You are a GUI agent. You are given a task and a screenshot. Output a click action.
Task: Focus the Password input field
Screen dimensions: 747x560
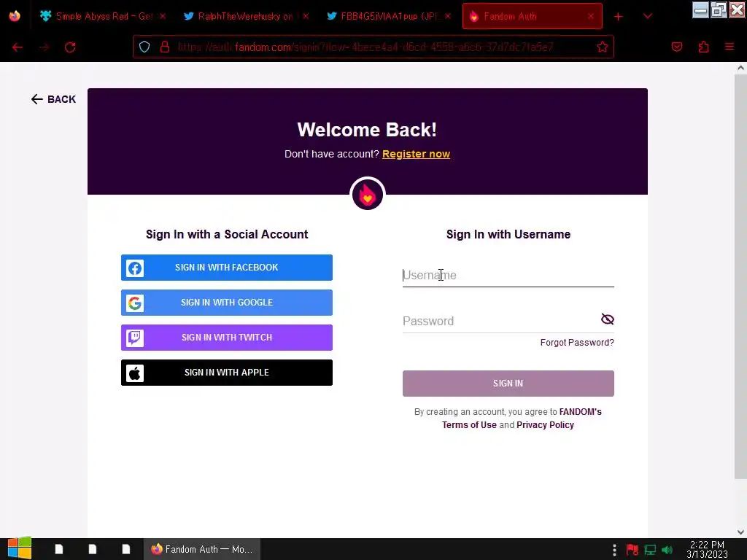click(500, 321)
